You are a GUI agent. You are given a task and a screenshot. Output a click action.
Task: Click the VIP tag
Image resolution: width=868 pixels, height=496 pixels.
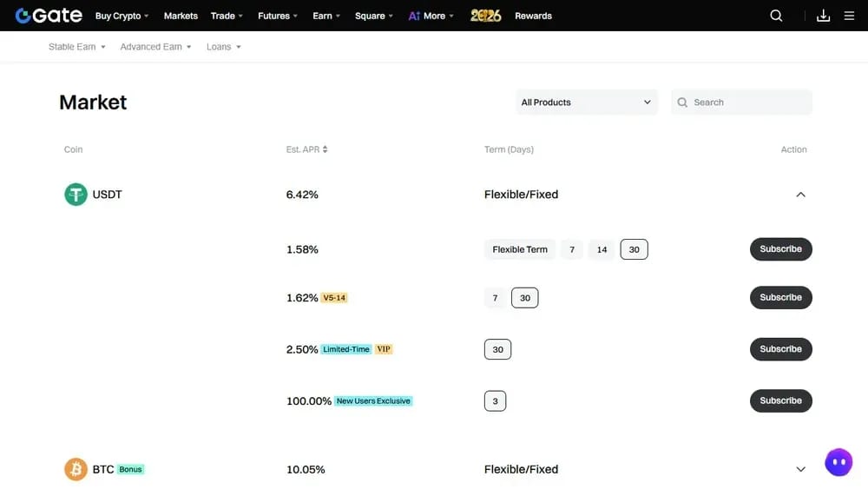click(x=384, y=349)
